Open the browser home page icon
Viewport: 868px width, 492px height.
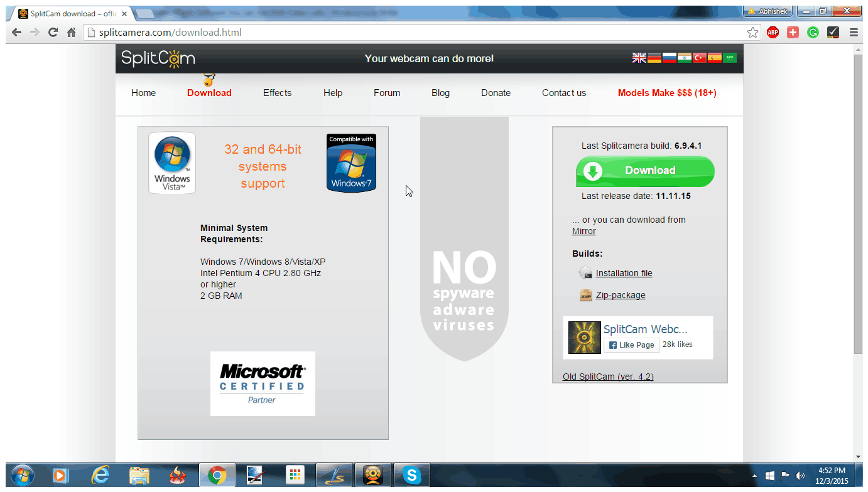coord(71,33)
